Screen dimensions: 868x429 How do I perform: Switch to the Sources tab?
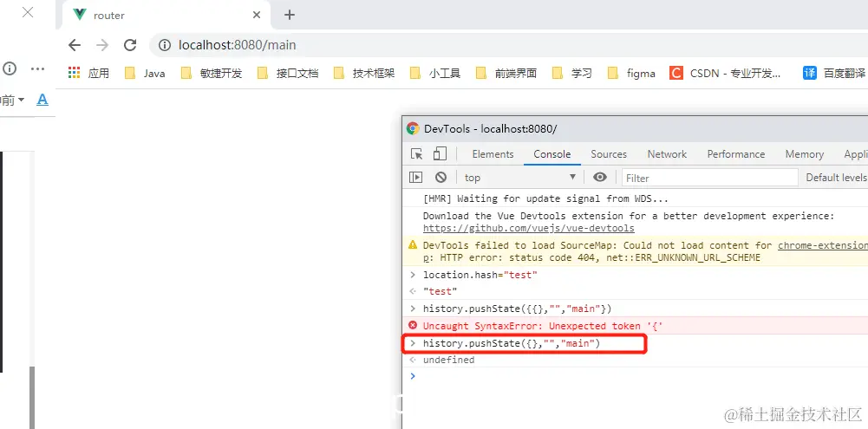[609, 154]
